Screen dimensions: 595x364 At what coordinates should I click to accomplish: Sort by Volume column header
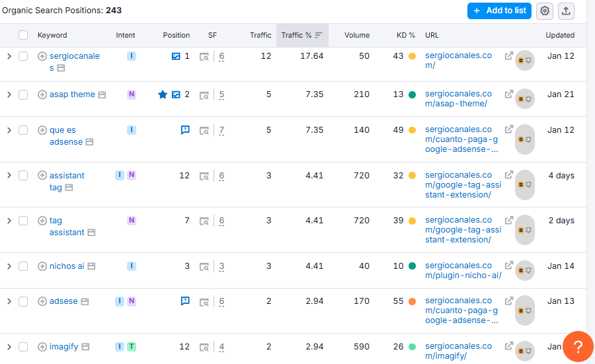tap(357, 35)
